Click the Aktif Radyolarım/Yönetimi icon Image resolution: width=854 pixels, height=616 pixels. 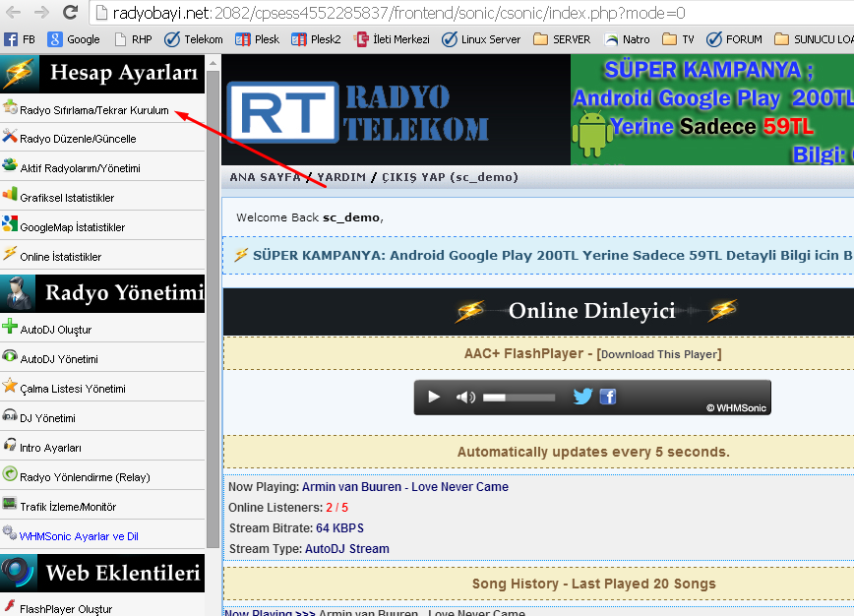(x=10, y=164)
